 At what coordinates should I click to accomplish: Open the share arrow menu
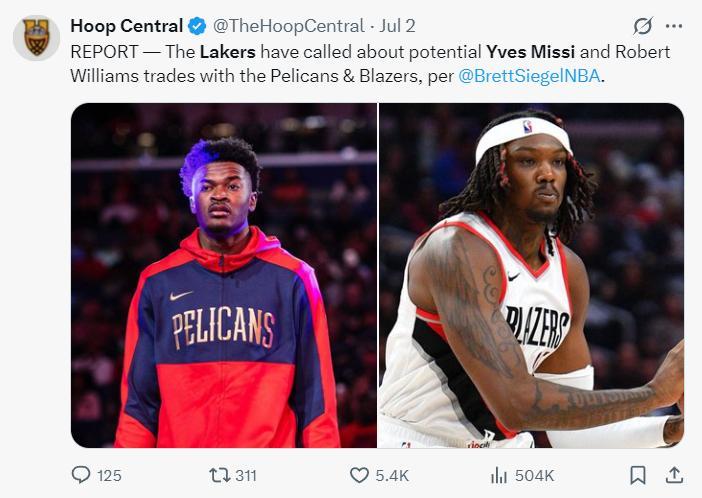[x=674, y=475]
